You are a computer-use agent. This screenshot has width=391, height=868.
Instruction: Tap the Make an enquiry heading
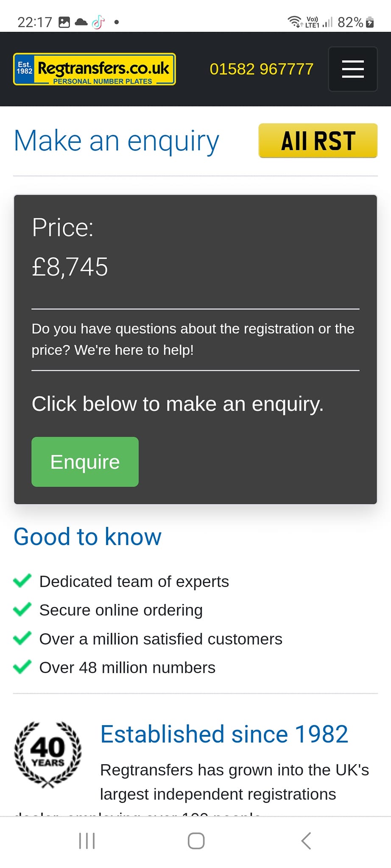[117, 141]
